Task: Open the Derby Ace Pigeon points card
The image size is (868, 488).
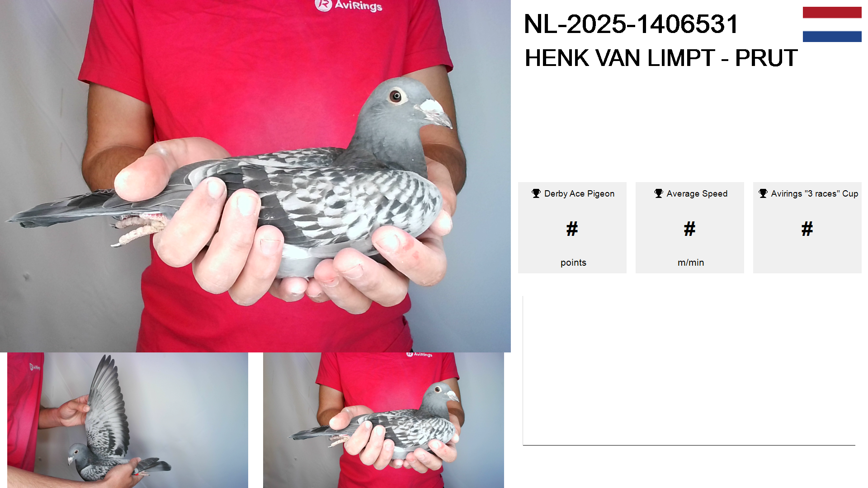Action: pyautogui.click(x=572, y=228)
